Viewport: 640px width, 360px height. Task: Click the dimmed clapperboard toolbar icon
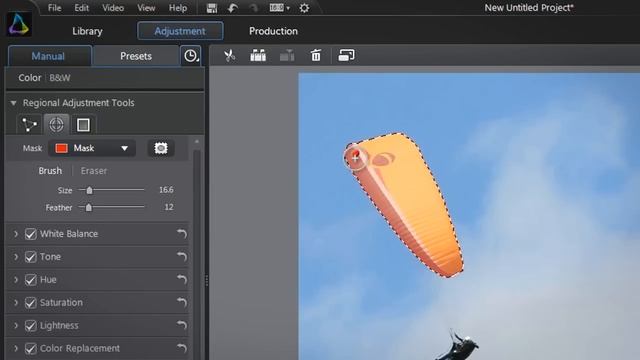[x=287, y=55]
